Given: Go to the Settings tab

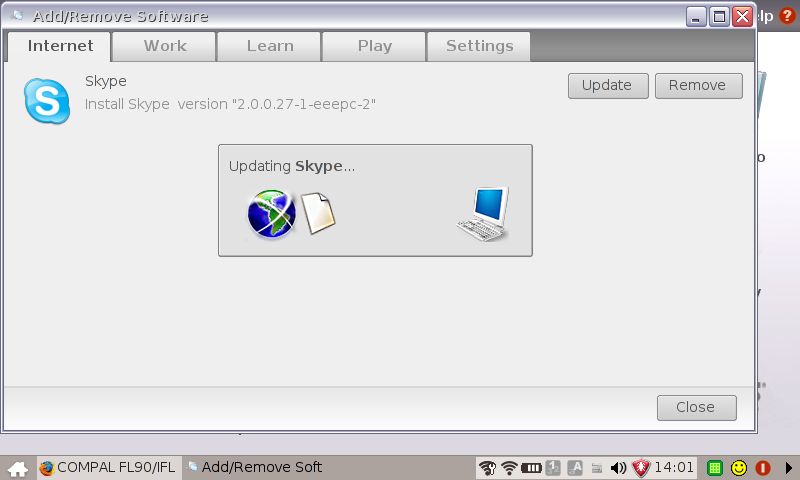Looking at the screenshot, I should [479, 46].
